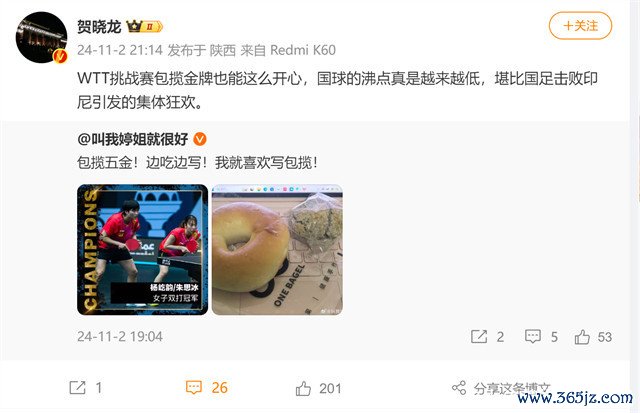Click the orange verified badge after 叫我婷姐就很好

click(200, 139)
